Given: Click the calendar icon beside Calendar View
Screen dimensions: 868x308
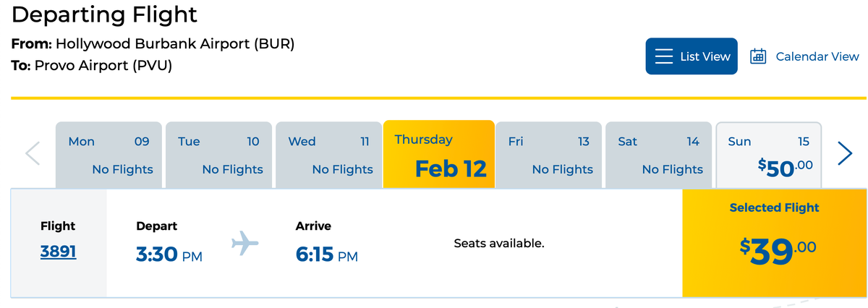Looking at the screenshot, I should coord(758,56).
